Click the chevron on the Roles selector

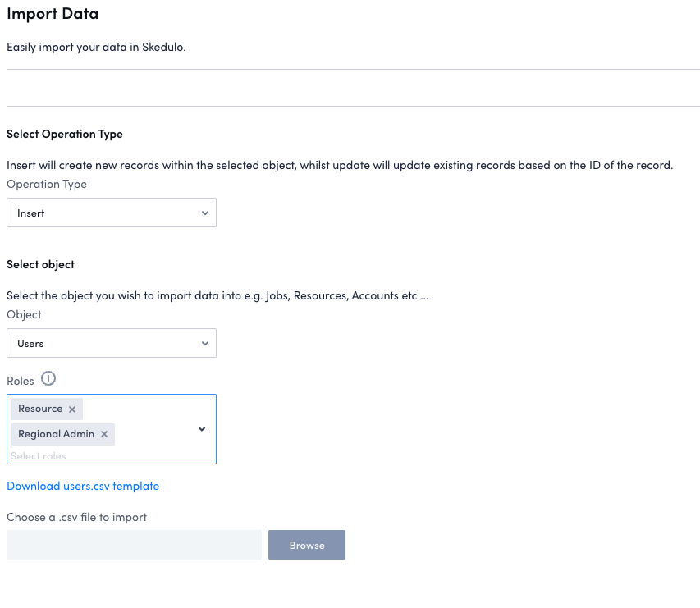[202, 428]
